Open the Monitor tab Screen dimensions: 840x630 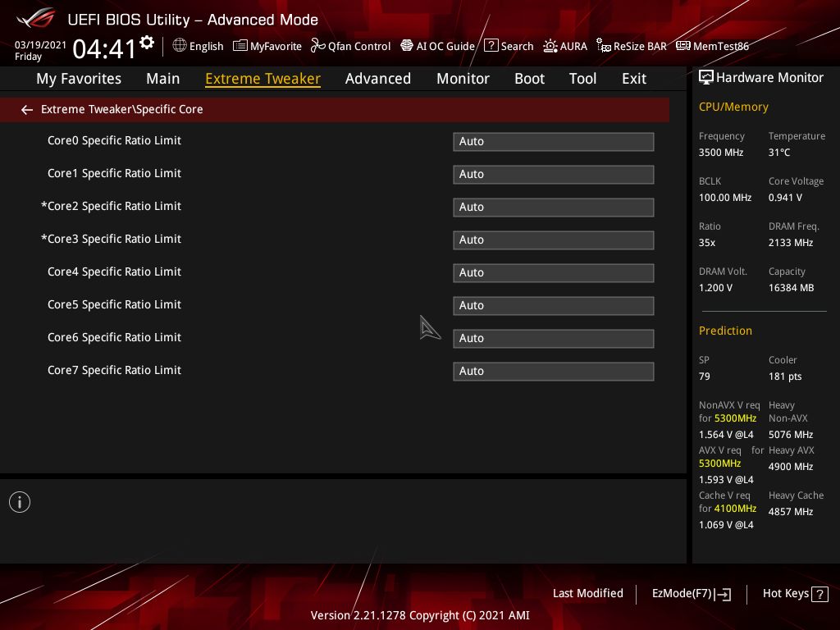tap(463, 79)
